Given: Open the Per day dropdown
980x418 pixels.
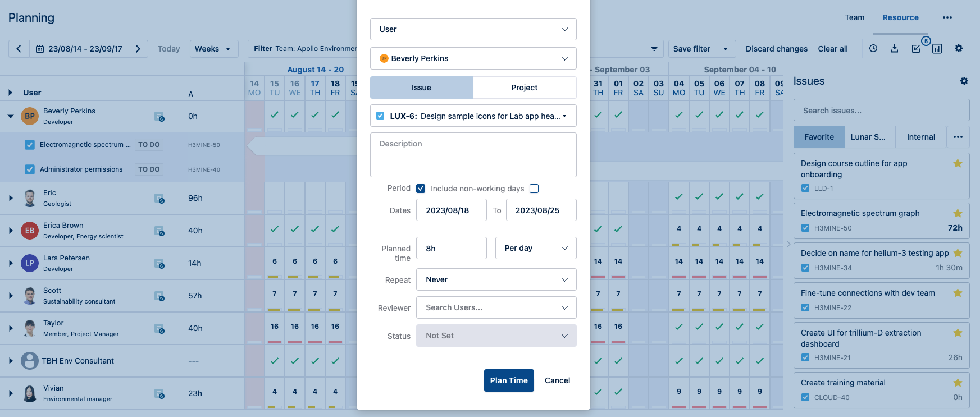Looking at the screenshot, I should tap(536, 248).
